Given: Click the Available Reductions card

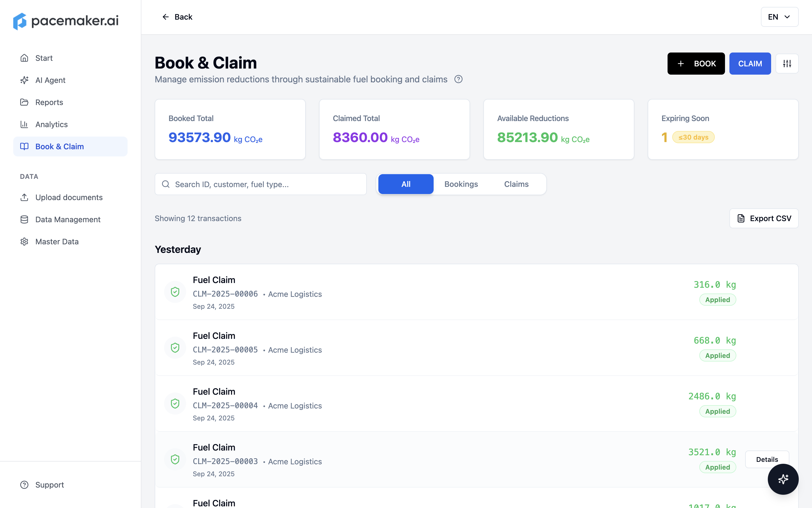Looking at the screenshot, I should [x=558, y=129].
